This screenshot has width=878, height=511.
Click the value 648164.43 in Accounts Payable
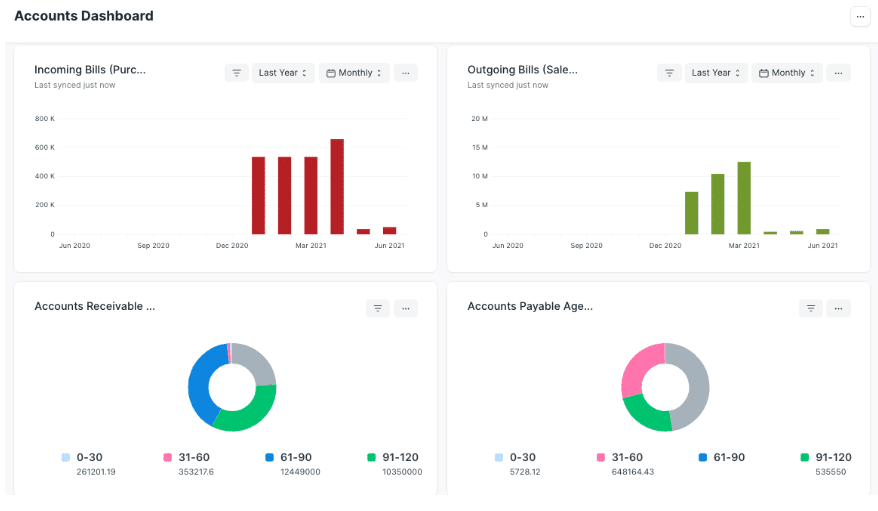pyautogui.click(x=633, y=472)
